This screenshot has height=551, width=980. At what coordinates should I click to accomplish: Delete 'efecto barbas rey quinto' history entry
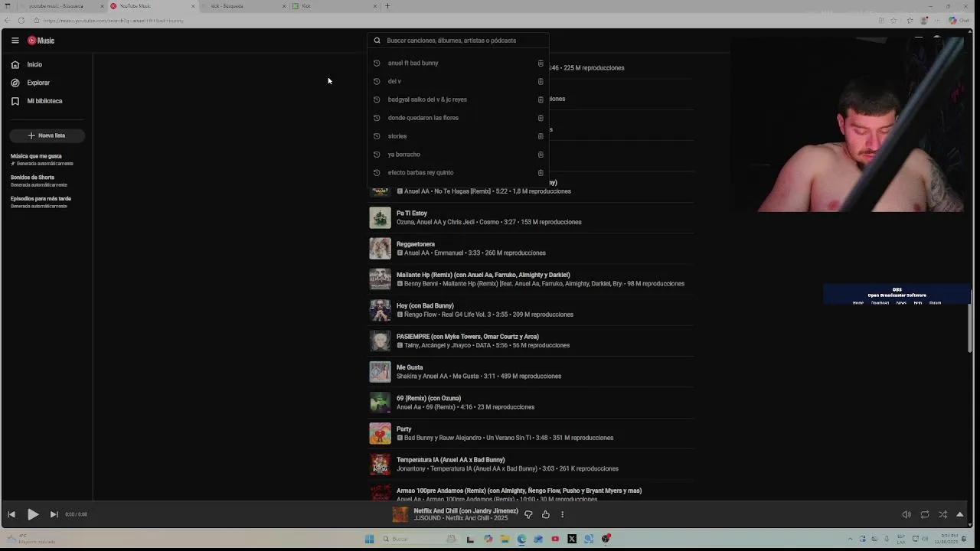tap(541, 173)
